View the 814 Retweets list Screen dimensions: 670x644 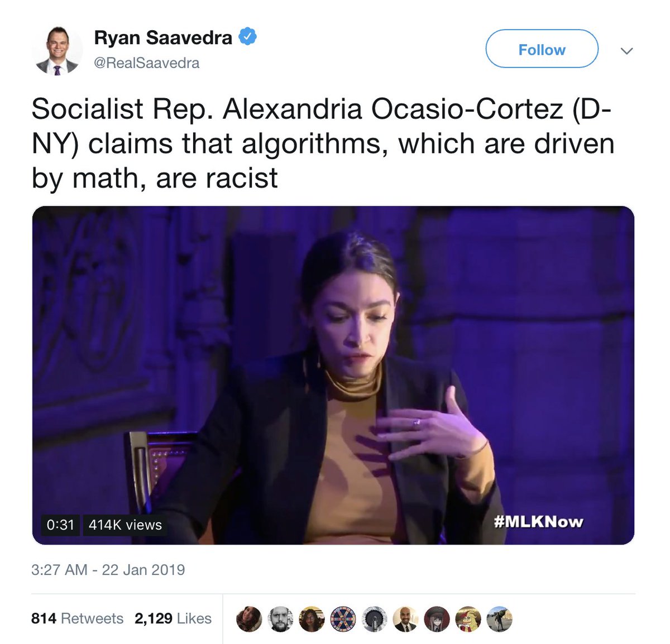[x=77, y=618]
